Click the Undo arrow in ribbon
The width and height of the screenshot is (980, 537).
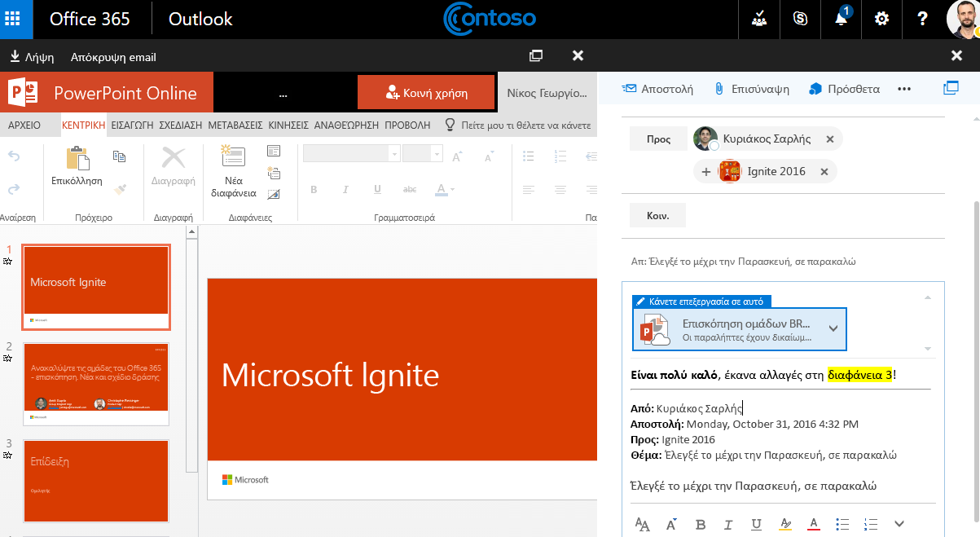click(14, 156)
